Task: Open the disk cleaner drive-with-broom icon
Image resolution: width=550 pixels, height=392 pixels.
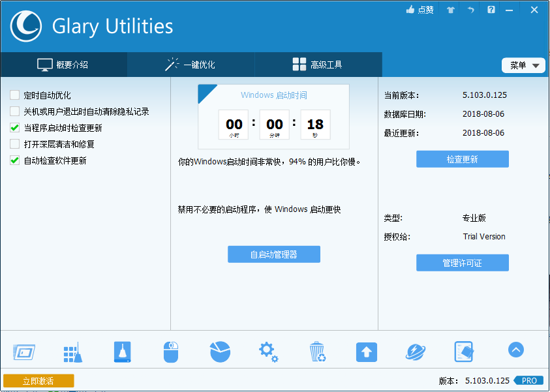Action: pos(123,352)
